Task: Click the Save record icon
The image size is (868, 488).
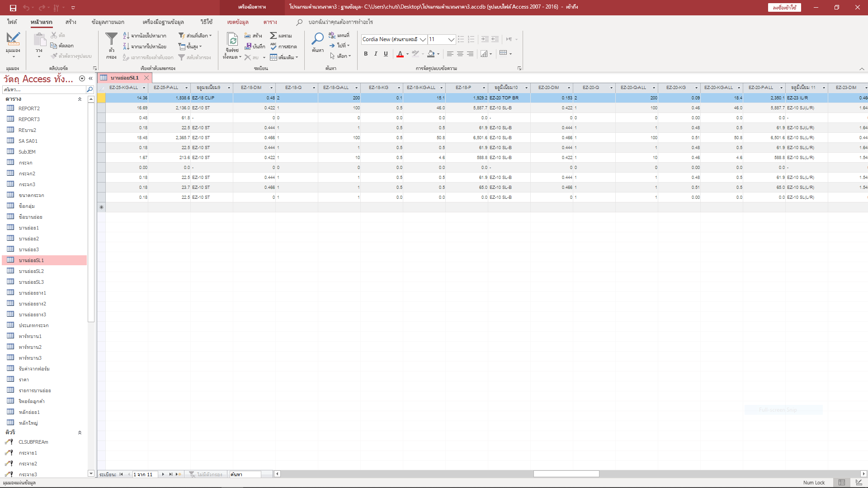Action: [x=248, y=47]
